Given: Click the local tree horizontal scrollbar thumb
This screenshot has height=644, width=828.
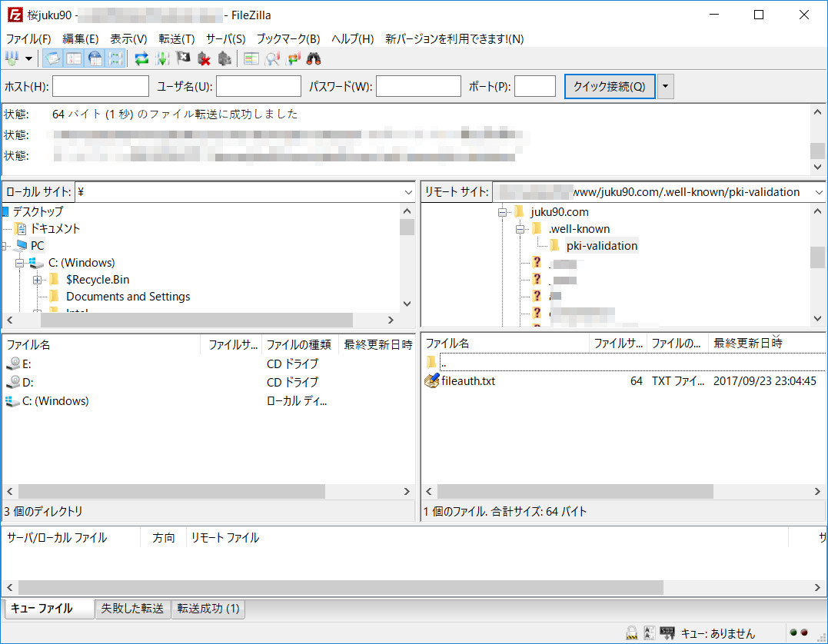Looking at the screenshot, I should click(197, 320).
